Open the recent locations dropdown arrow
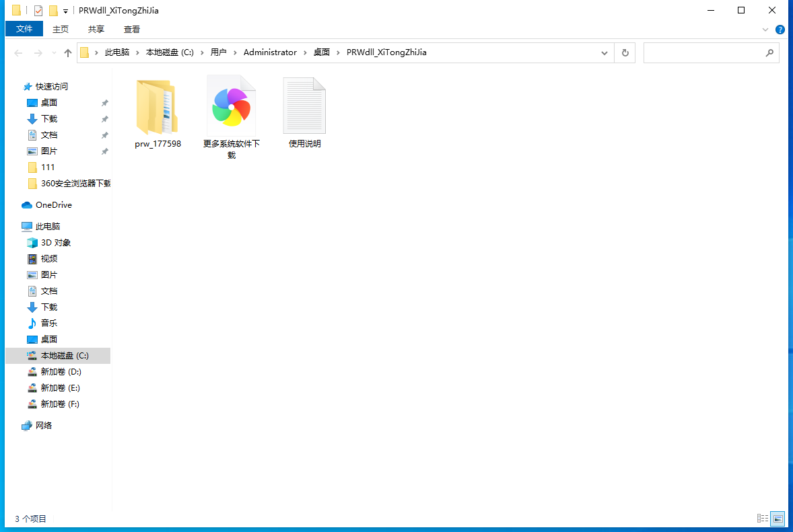The height and width of the screenshot is (532, 793). pos(54,53)
